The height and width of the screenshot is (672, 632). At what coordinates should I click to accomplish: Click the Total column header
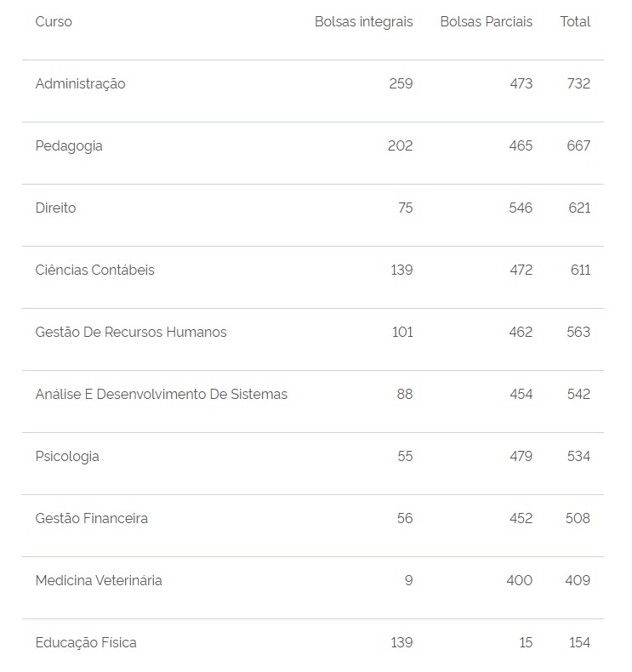pyautogui.click(x=575, y=22)
